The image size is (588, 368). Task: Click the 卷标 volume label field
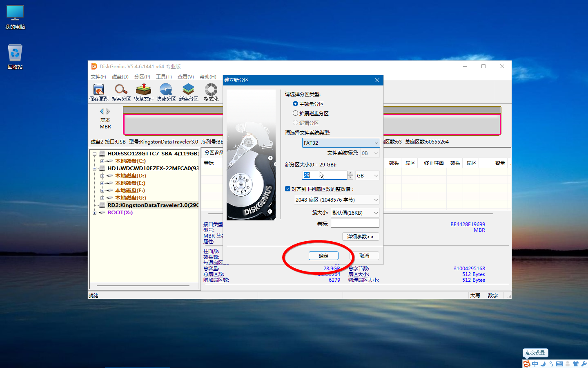pyautogui.click(x=355, y=223)
